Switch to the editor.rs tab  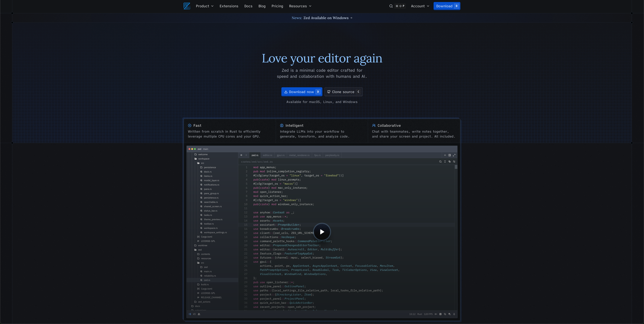click(267, 155)
